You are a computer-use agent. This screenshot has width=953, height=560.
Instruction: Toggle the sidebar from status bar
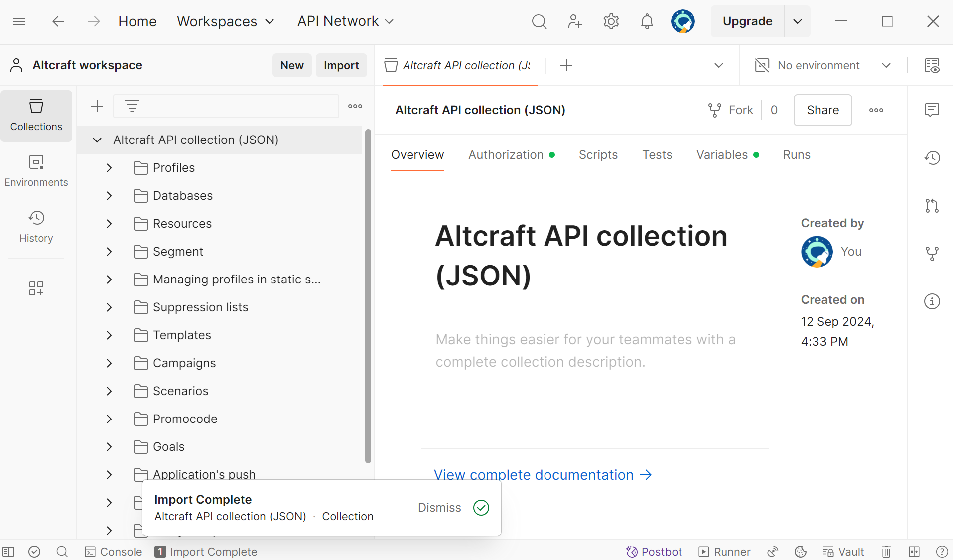click(9, 552)
